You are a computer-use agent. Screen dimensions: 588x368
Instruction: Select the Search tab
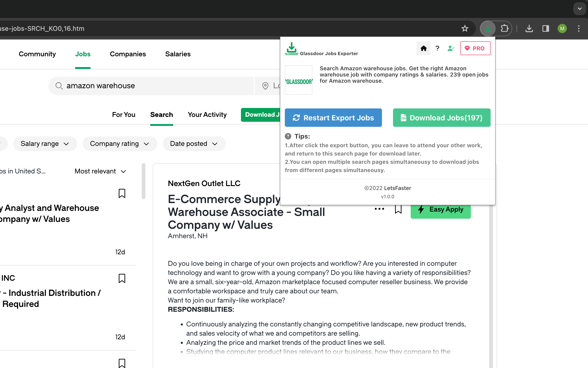[162, 115]
